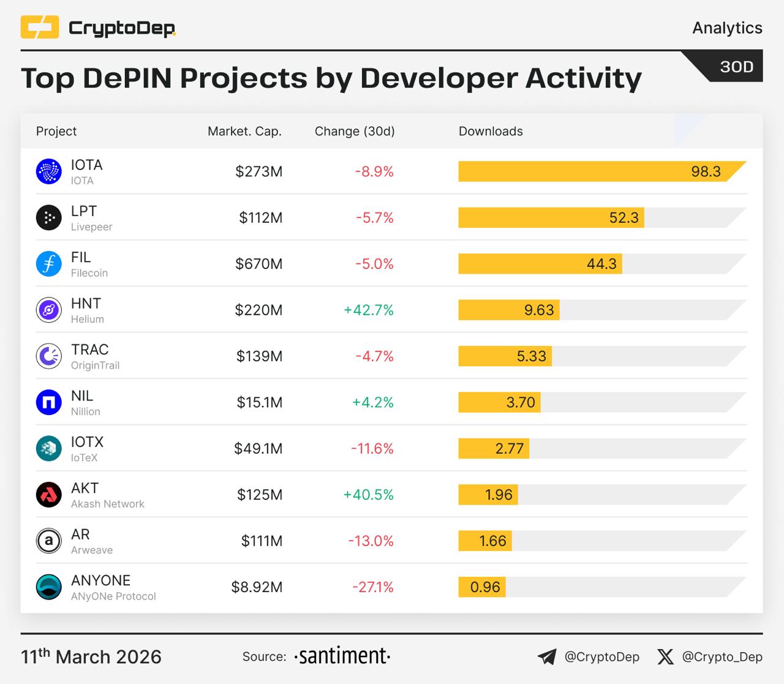Click the IoTeX IOTX icon

pos(49,449)
